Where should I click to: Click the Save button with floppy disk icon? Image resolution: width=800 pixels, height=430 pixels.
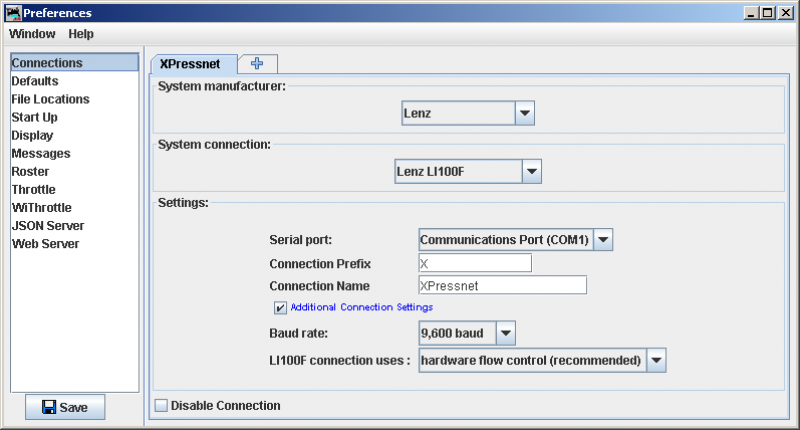point(65,407)
